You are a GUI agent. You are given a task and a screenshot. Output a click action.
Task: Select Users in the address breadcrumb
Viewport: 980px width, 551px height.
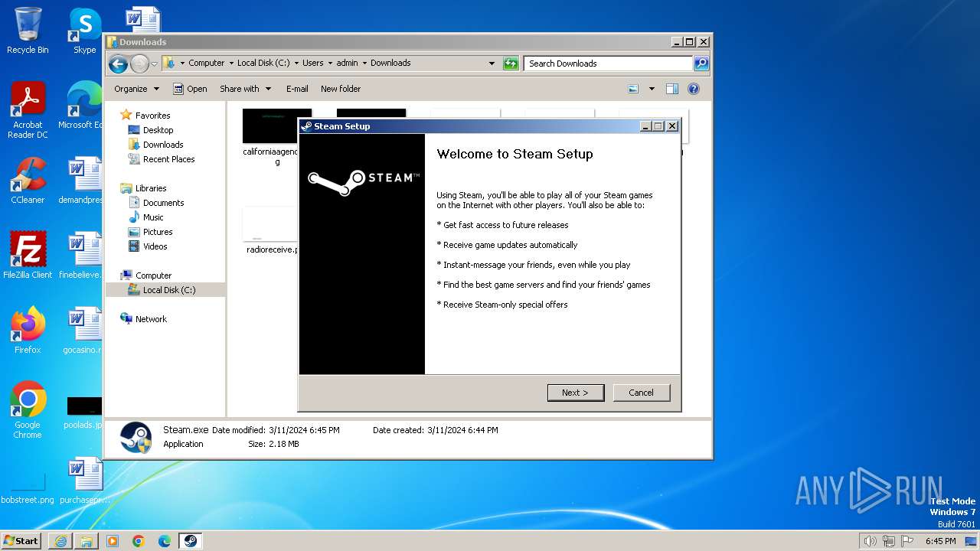tap(312, 64)
